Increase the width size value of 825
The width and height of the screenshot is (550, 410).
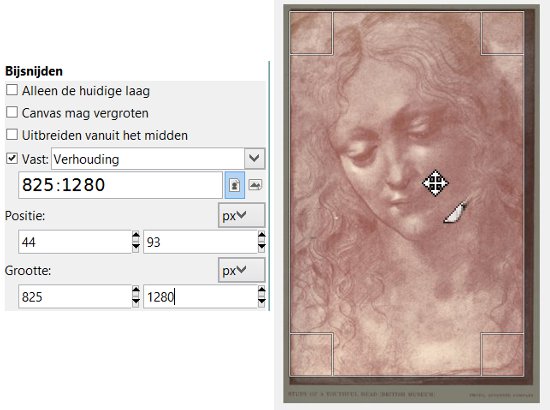click(x=136, y=291)
